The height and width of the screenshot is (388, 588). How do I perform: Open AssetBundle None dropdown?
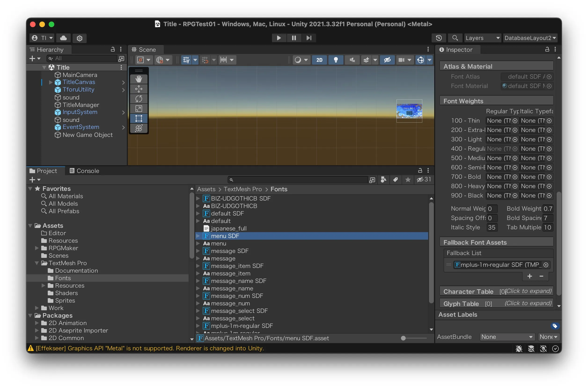tap(507, 337)
